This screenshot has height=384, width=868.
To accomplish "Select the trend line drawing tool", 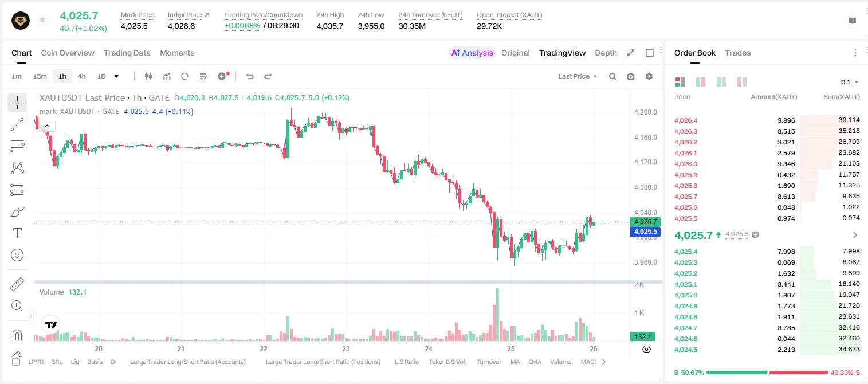I will click(17, 124).
